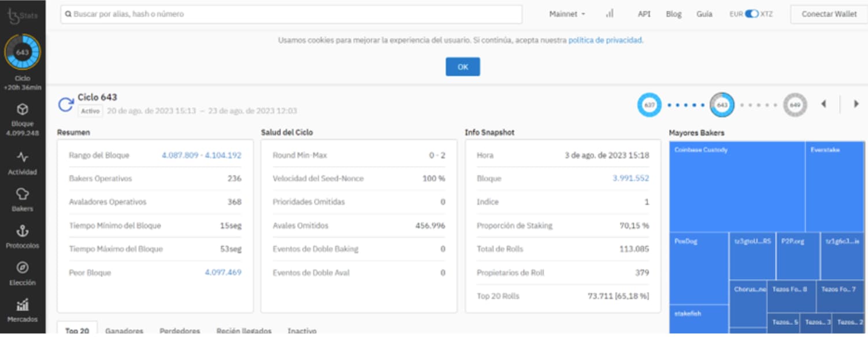The width and height of the screenshot is (868, 337).
Task: Open Protocolos anchor icon
Action: tap(22, 231)
